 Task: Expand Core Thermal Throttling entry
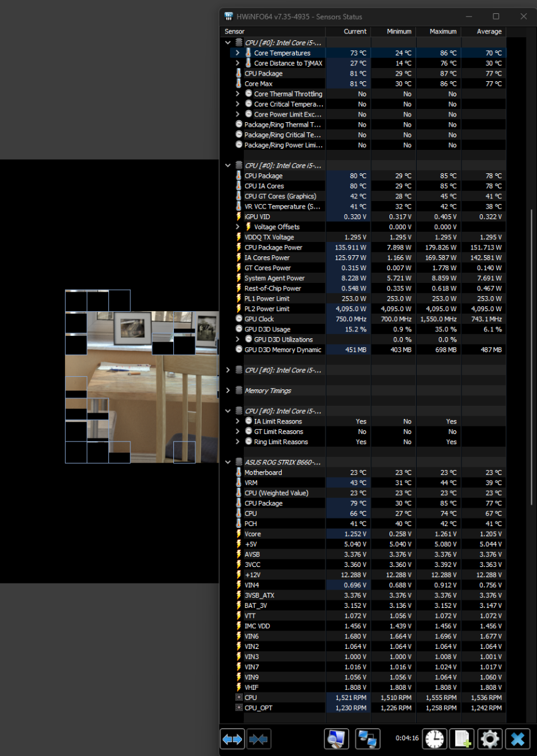(x=238, y=94)
